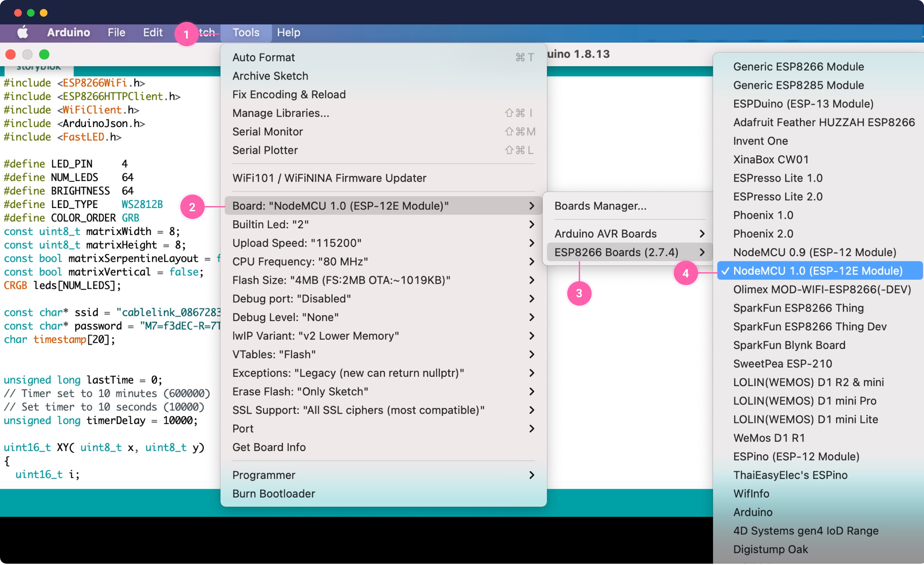Expand the Programmer submenu
Image resolution: width=924 pixels, height=565 pixels.
(x=384, y=475)
